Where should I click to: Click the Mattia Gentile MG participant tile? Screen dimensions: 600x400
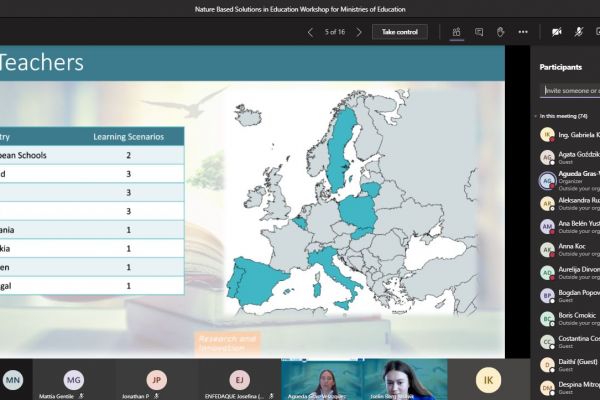point(73,380)
